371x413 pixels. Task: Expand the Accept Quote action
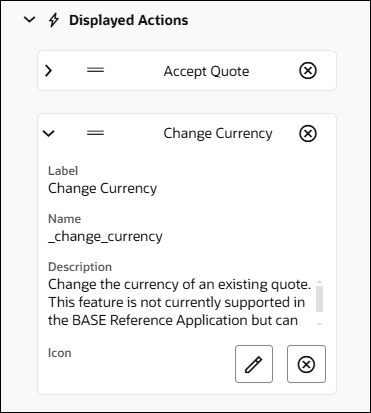click(x=49, y=71)
